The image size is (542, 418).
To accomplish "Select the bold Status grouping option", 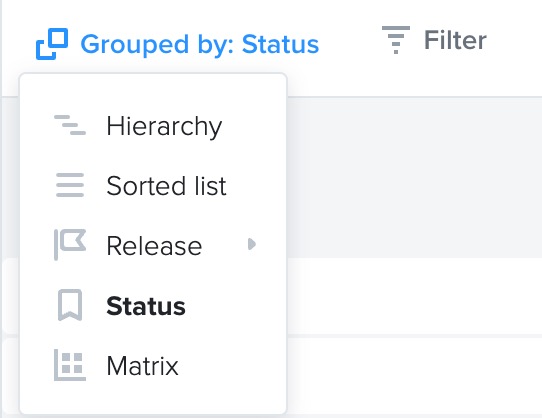I will pos(153,306).
